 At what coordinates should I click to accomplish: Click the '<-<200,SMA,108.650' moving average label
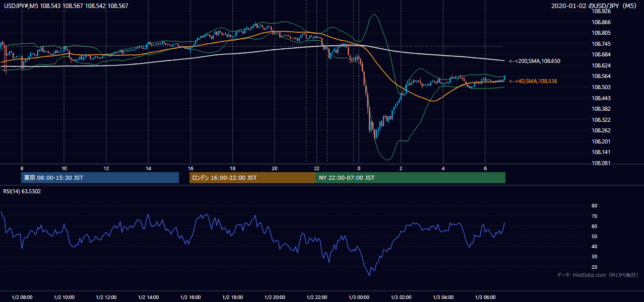(535, 61)
